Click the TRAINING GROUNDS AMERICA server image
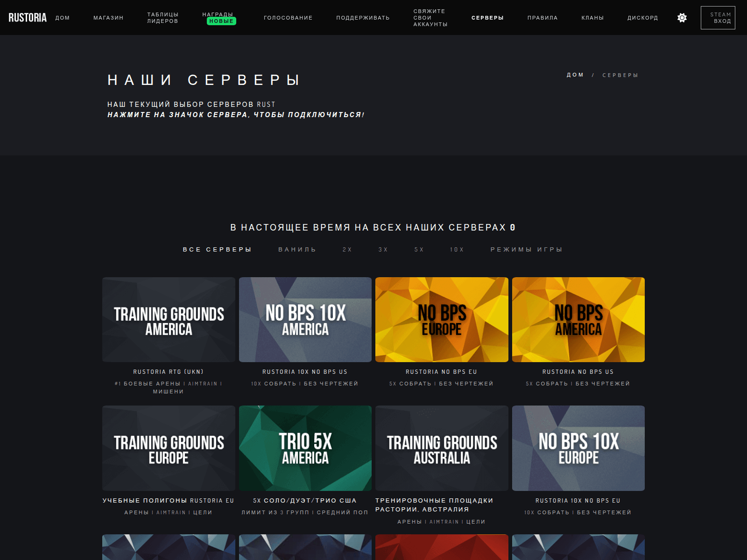747x560 pixels. click(x=168, y=320)
